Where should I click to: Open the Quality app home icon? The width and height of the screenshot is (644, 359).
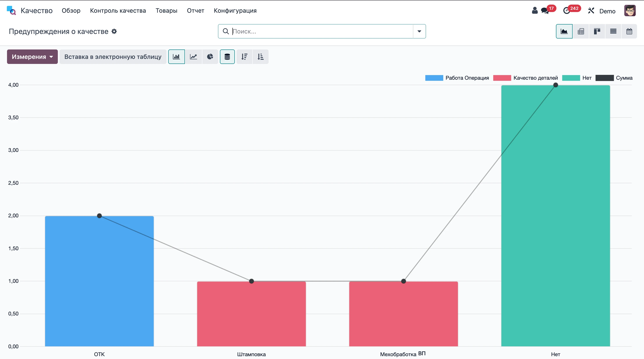pyautogui.click(x=11, y=11)
